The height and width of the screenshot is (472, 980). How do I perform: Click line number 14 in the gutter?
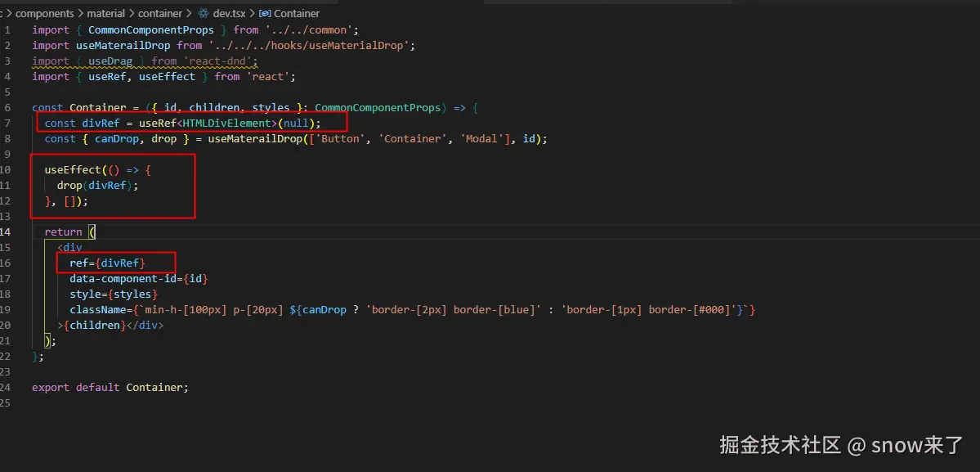[5, 232]
